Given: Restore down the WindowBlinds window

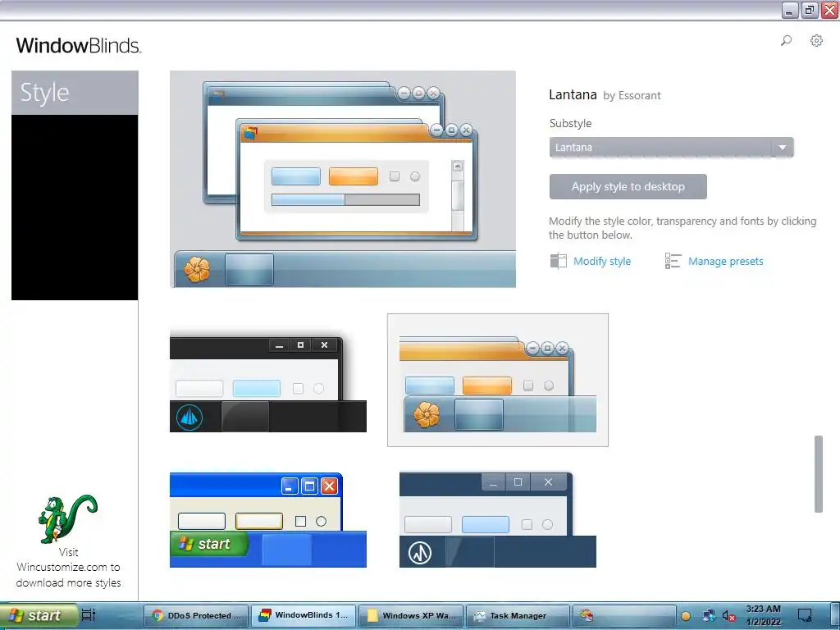Looking at the screenshot, I should click(810, 10).
